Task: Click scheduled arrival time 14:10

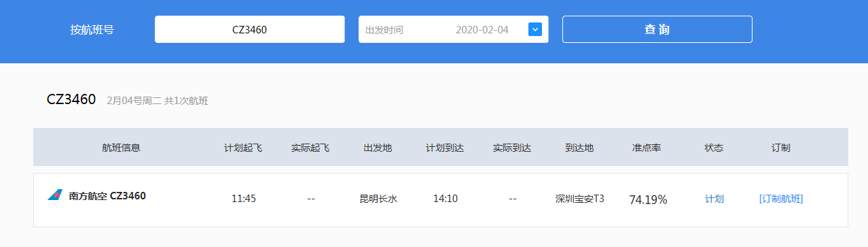Action: coord(446,199)
